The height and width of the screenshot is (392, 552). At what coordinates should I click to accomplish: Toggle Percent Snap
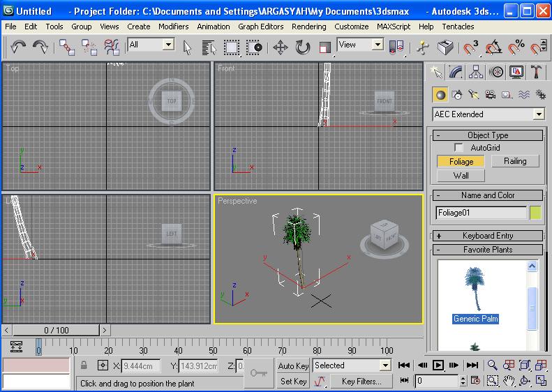516,47
